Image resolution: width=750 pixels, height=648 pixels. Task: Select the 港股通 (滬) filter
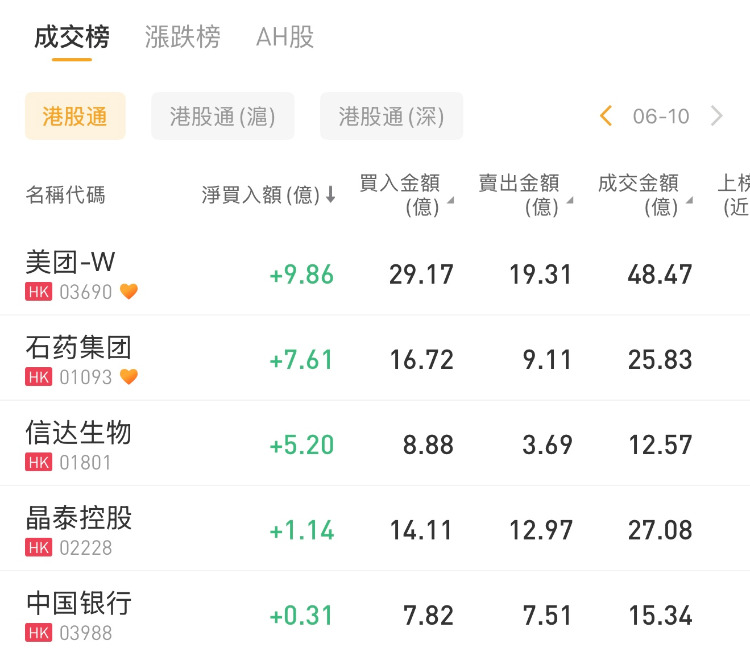pos(222,116)
